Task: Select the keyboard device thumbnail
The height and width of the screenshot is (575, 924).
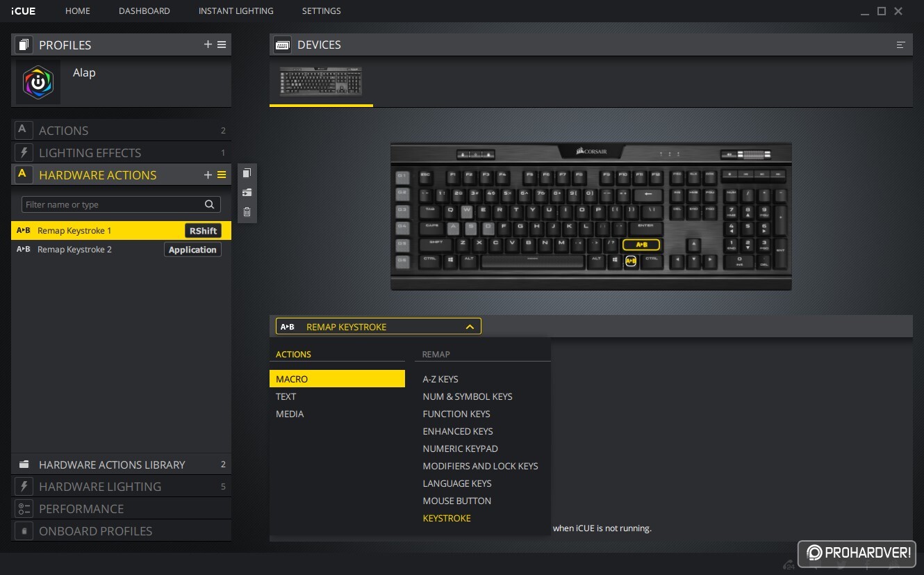Action: pyautogui.click(x=321, y=81)
